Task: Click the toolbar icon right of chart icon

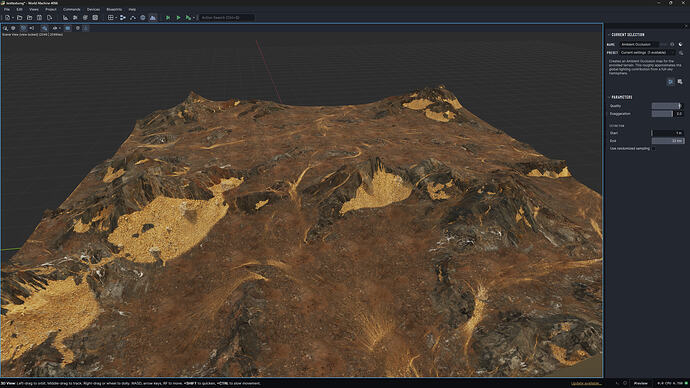Action: point(75,18)
